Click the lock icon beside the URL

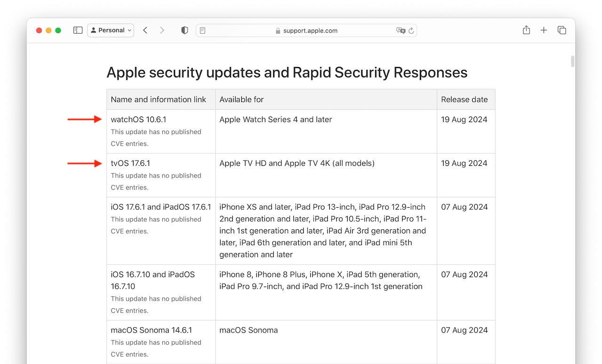pyautogui.click(x=278, y=31)
